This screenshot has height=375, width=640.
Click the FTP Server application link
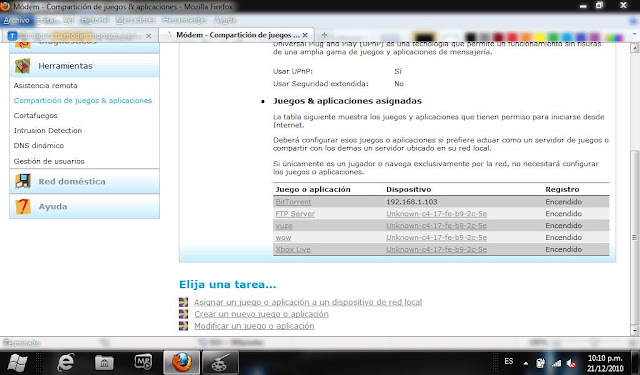coord(295,213)
